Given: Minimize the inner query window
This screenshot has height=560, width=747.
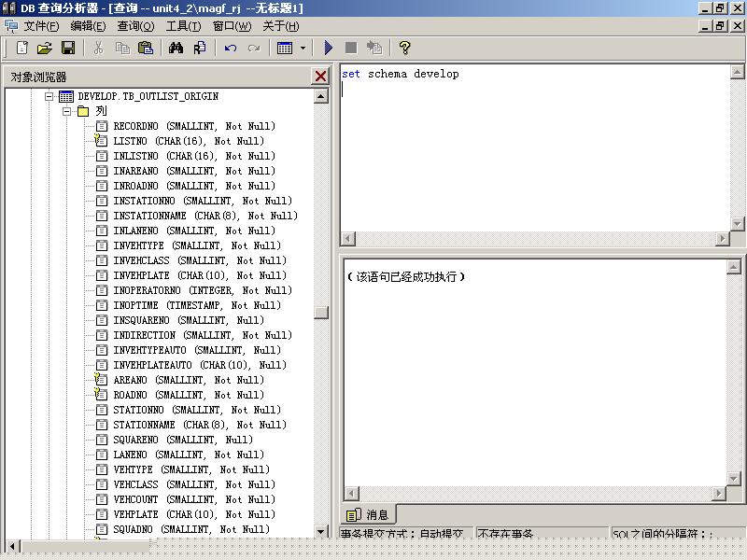Looking at the screenshot, I should (706, 25).
